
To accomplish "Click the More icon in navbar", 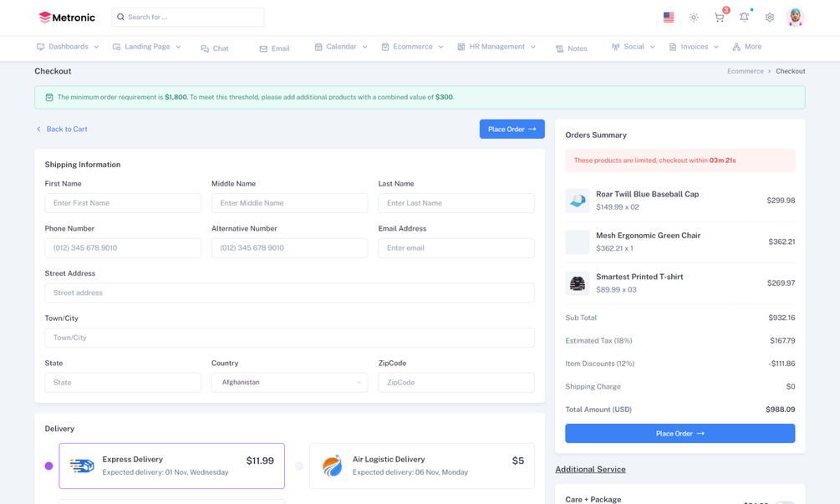I will 736,47.
